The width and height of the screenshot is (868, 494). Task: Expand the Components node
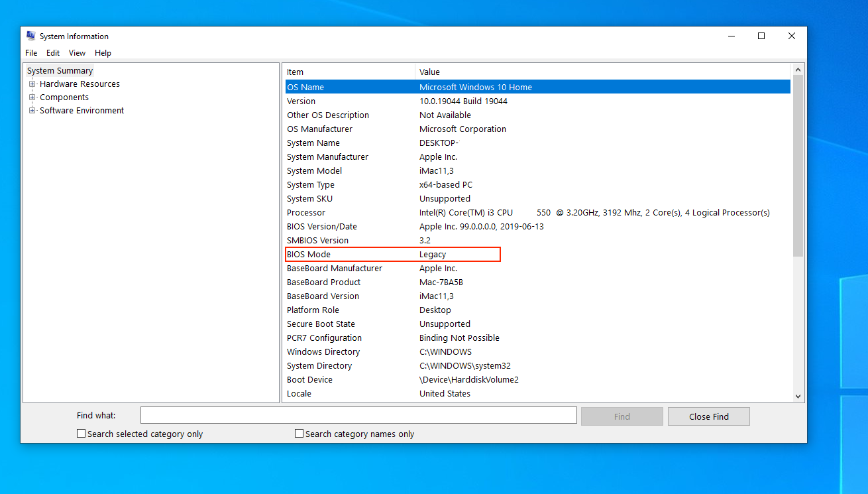(32, 97)
